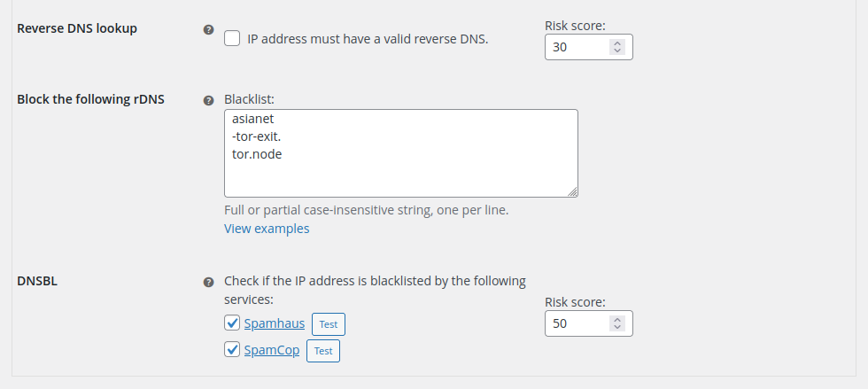Increase DNSBL risk score with up arrow
Image resolution: width=868 pixels, height=389 pixels.
617,319
